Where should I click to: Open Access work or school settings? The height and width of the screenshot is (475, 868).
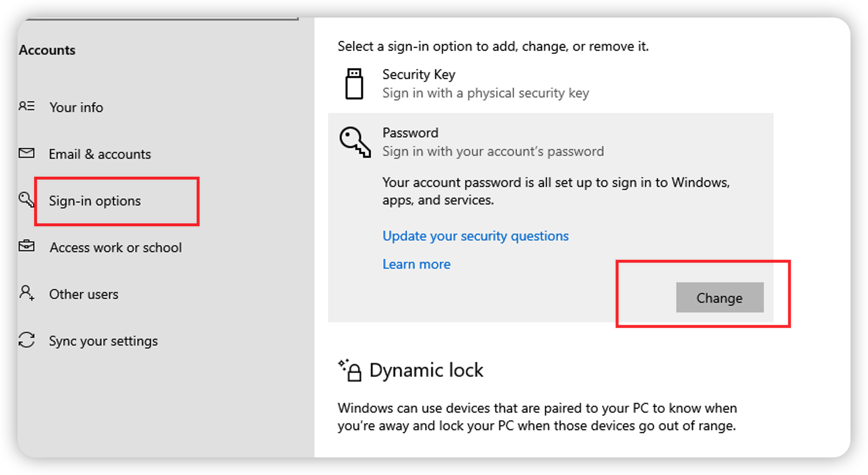[116, 248]
